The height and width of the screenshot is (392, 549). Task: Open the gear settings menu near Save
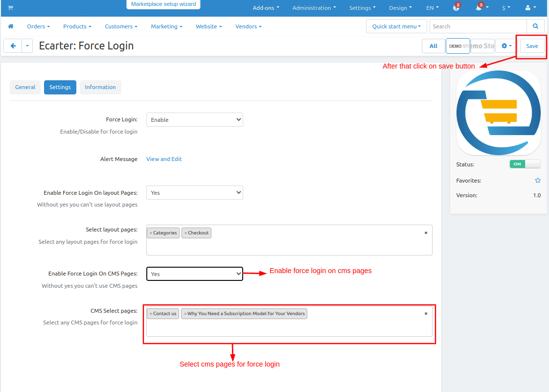(x=506, y=46)
